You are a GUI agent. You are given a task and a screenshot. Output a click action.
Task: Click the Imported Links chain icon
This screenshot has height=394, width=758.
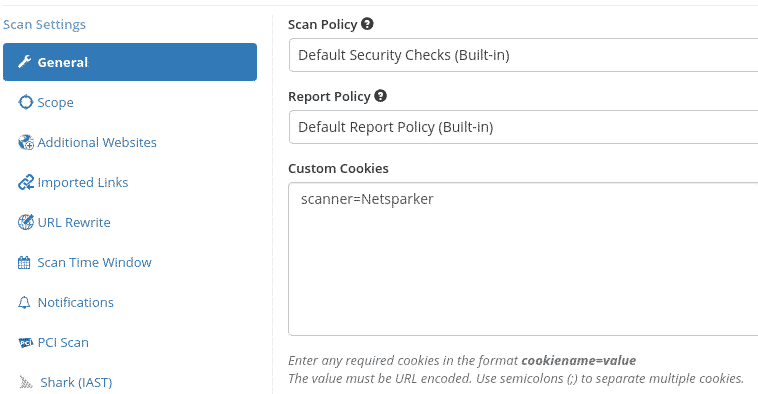tap(26, 183)
